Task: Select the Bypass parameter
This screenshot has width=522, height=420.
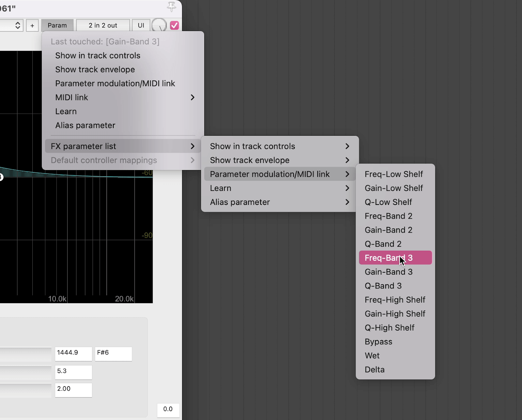Action: click(395, 342)
